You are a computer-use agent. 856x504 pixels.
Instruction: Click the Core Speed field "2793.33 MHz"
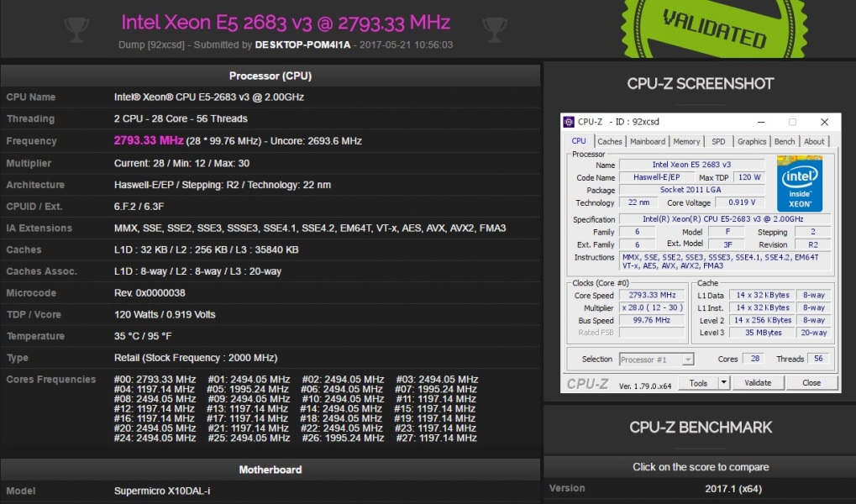click(652, 295)
